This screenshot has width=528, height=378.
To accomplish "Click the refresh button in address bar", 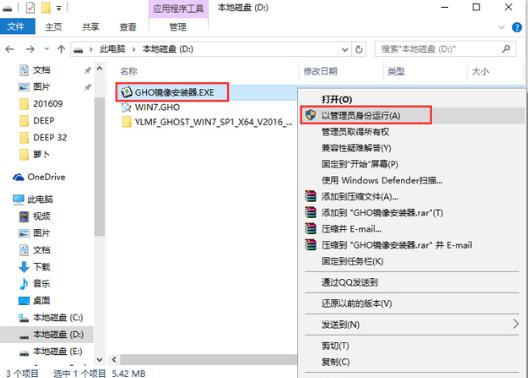I will tap(359, 49).
